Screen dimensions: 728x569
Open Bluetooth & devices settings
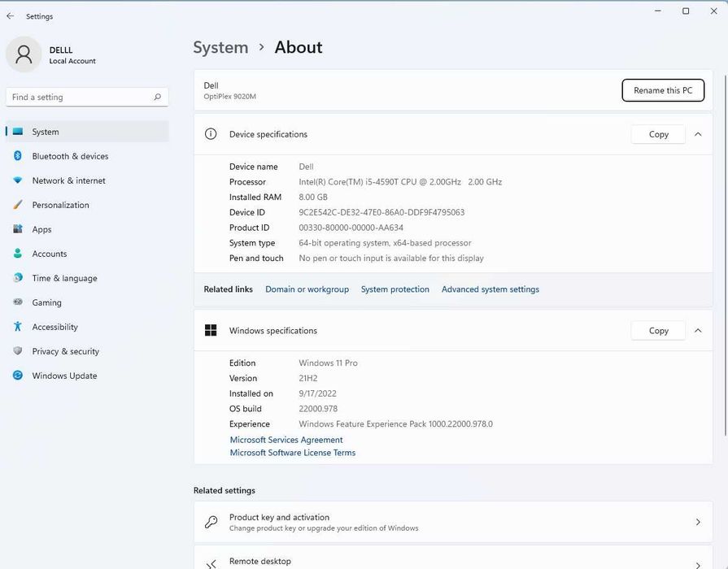pos(70,156)
